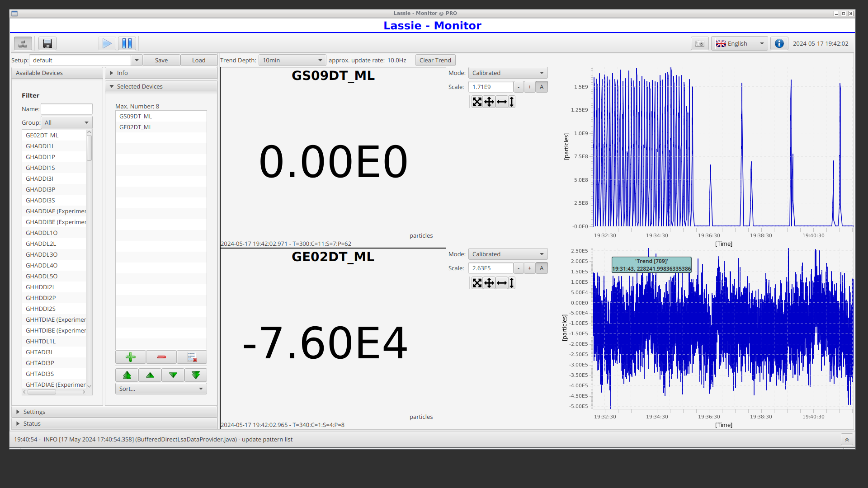Increase GE02DT_ML scale with plus
The width and height of the screenshot is (868, 488).
[x=530, y=268]
